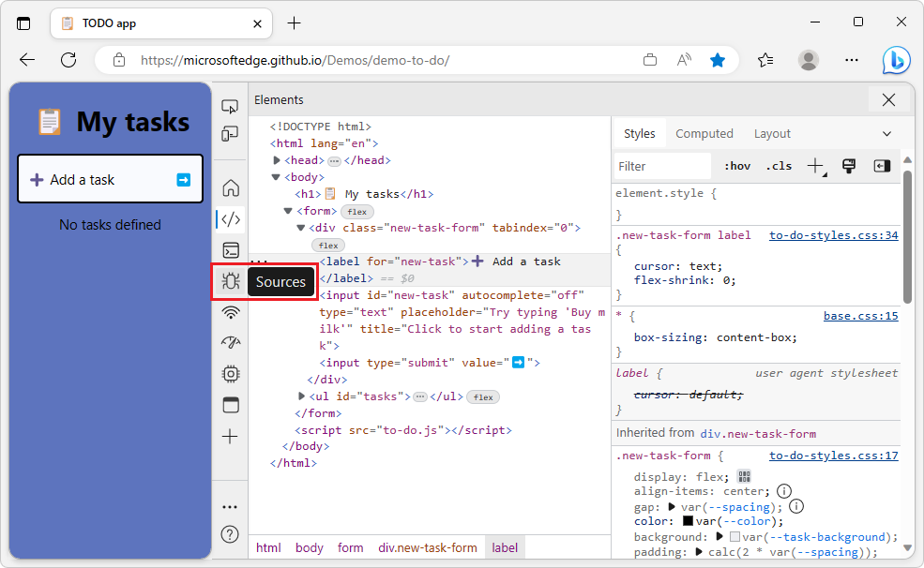Select the Elements tool icon
The image size is (924, 568).
pos(231,219)
